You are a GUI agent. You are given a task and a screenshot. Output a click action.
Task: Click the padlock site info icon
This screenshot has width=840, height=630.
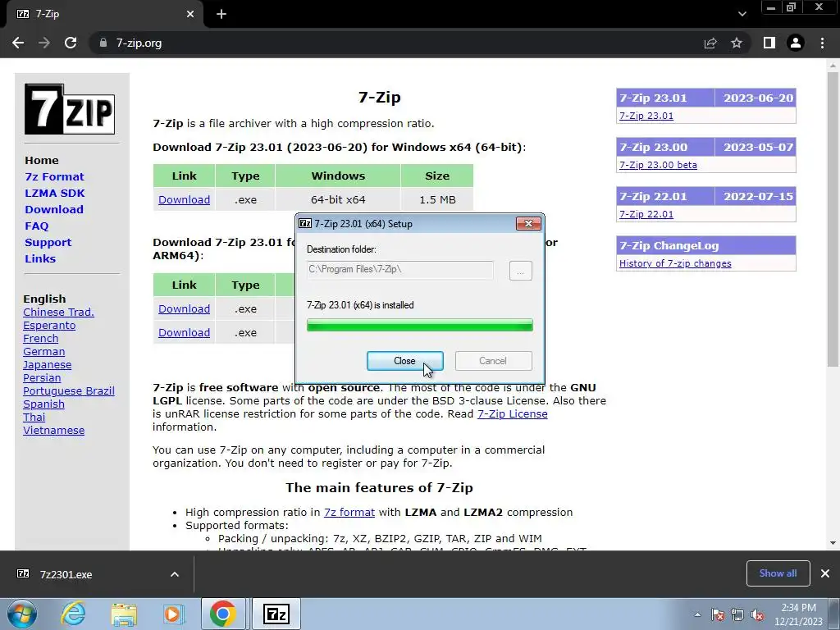(x=103, y=43)
